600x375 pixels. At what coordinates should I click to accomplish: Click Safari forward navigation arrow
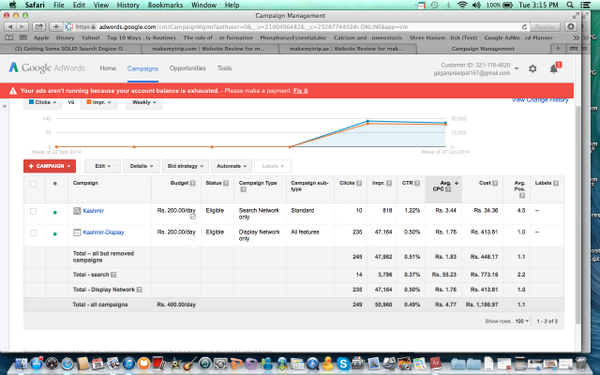point(22,27)
